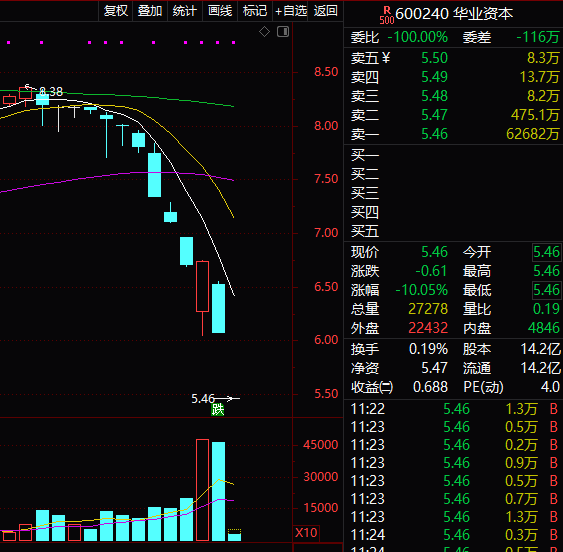Select 卖四 price 5.49 row
Image resolution: width=563 pixels, height=552 pixels.
(454, 77)
